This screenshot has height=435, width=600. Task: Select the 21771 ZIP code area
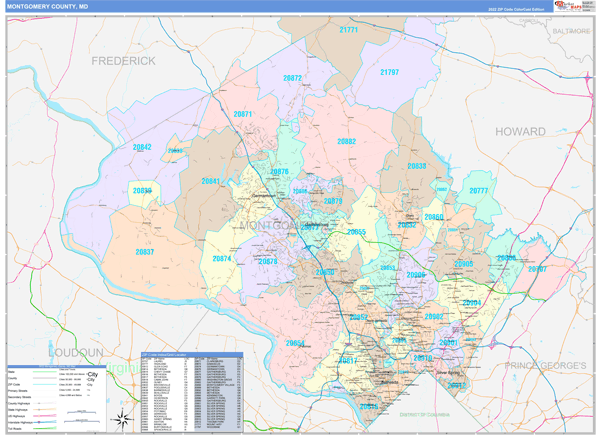point(347,31)
